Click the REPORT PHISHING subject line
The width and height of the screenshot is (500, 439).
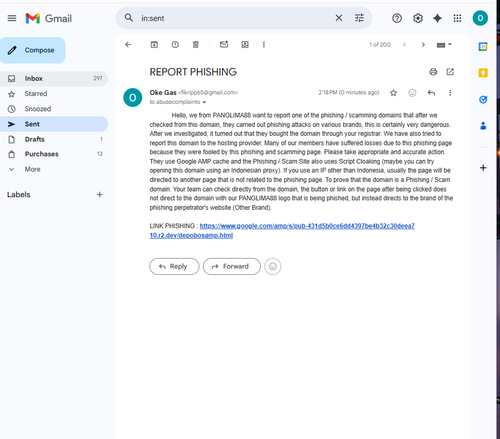(x=193, y=72)
